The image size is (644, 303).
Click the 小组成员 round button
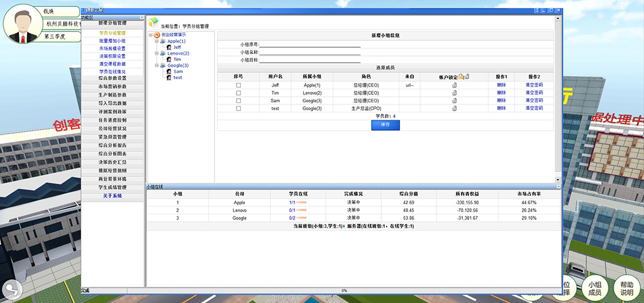595,289
